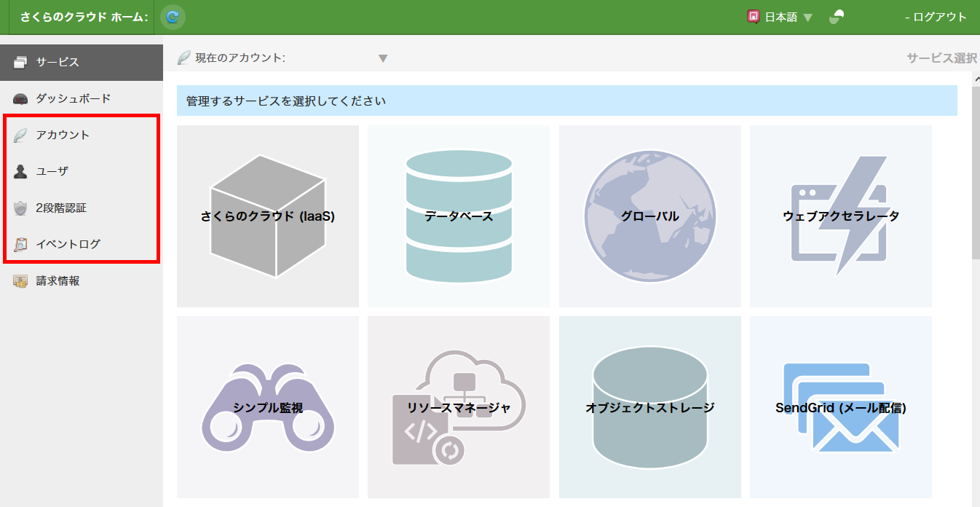Viewport: 980px width, 507px height.
Task: Open シンプル監視 binoculars tile
Action: click(x=267, y=407)
